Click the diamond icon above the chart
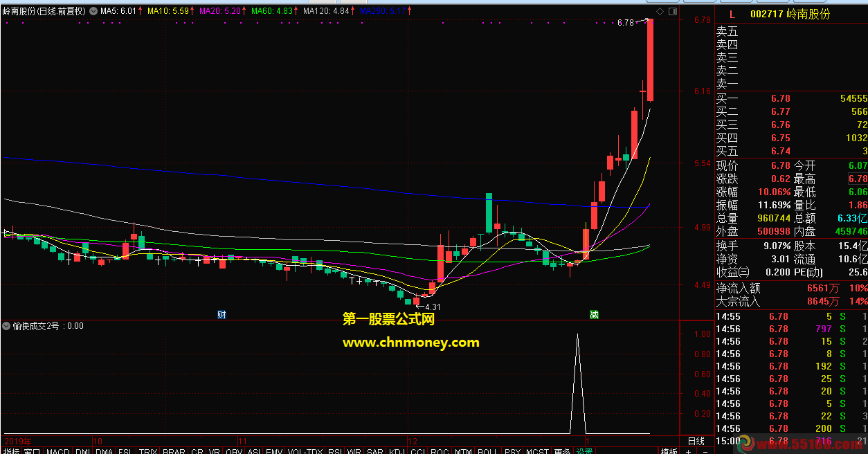Viewport: 868px width, 454px height. (660, 11)
